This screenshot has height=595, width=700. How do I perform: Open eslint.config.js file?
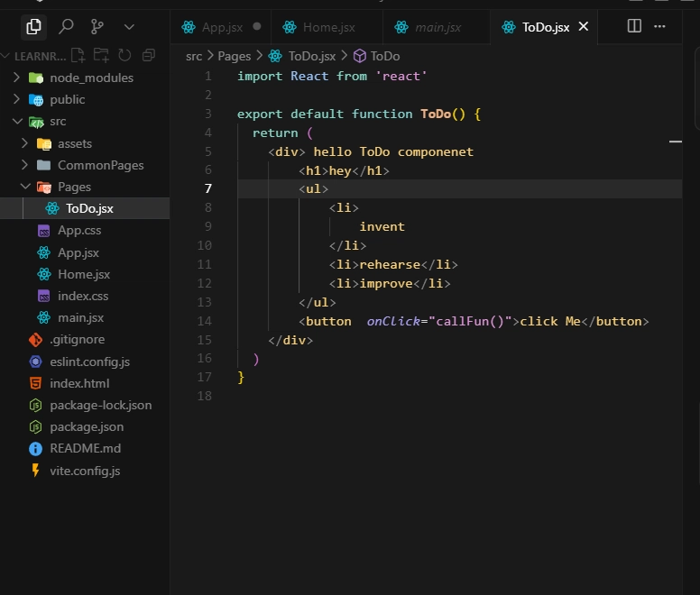click(x=85, y=362)
